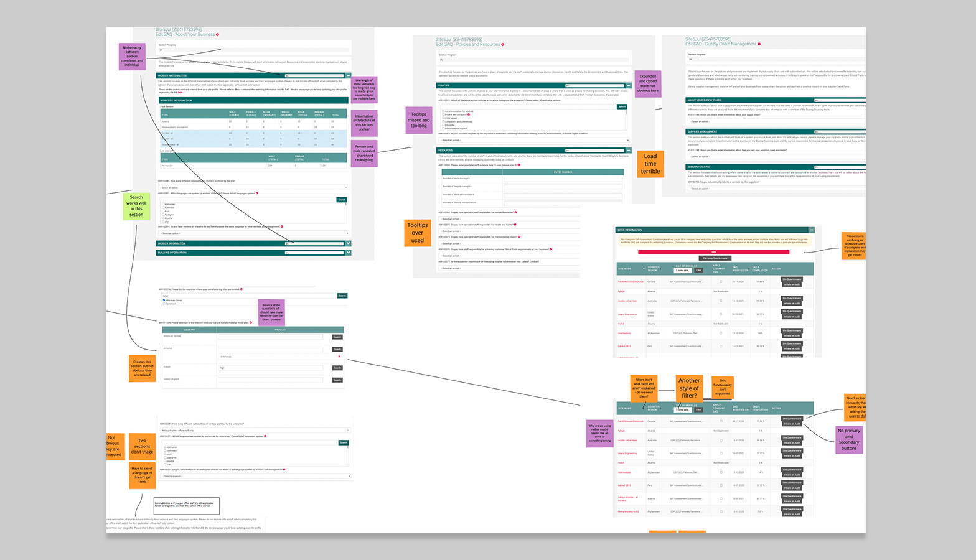Image resolution: width=976 pixels, height=560 pixels.
Task: Check the 'Child labour' policy checkbox
Action: [443, 118]
